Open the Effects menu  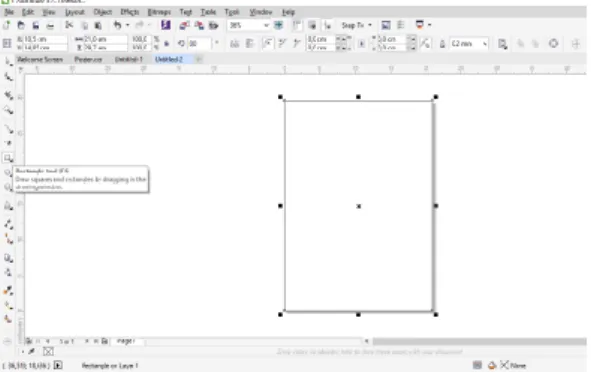[130, 12]
